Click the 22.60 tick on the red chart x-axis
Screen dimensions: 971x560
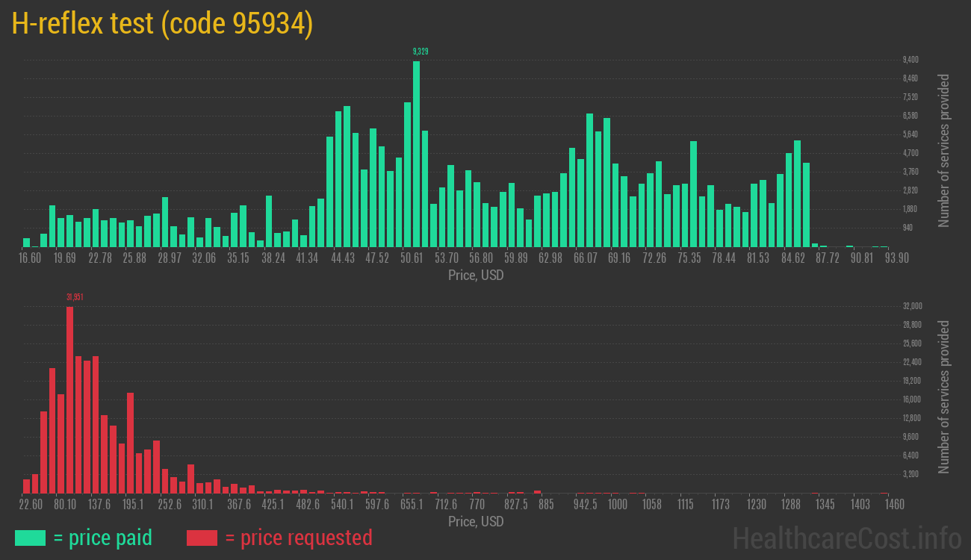tap(30, 505)
